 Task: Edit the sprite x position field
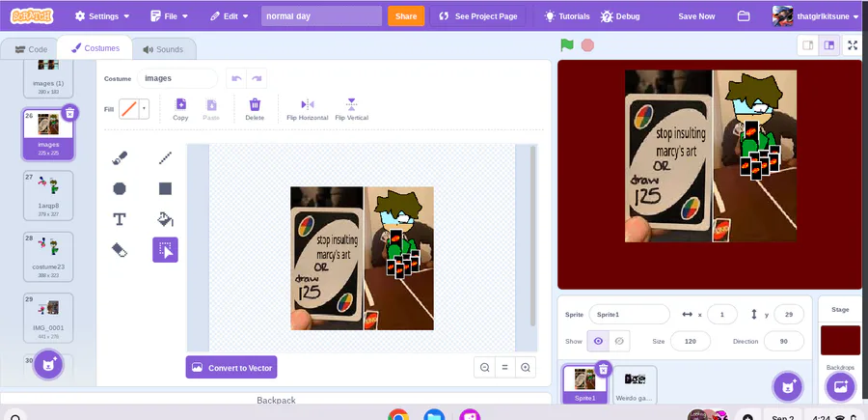(x=721, y=314)
